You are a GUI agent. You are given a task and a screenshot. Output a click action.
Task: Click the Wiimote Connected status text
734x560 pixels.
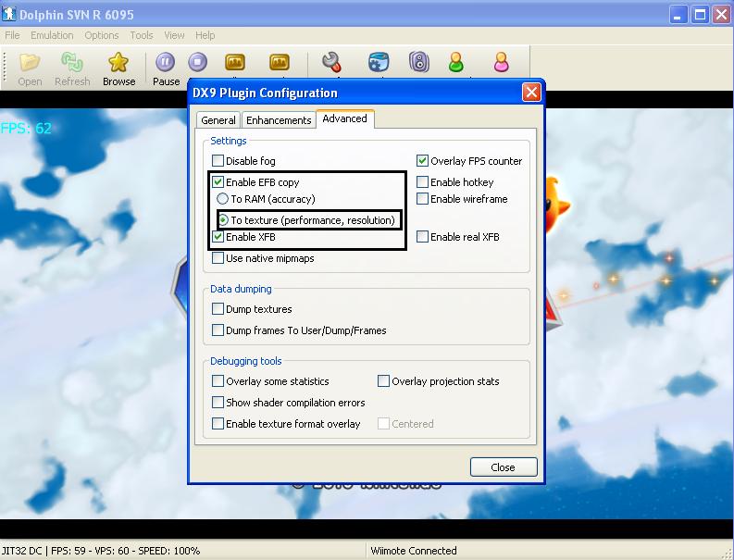click(x=414, y=551)
